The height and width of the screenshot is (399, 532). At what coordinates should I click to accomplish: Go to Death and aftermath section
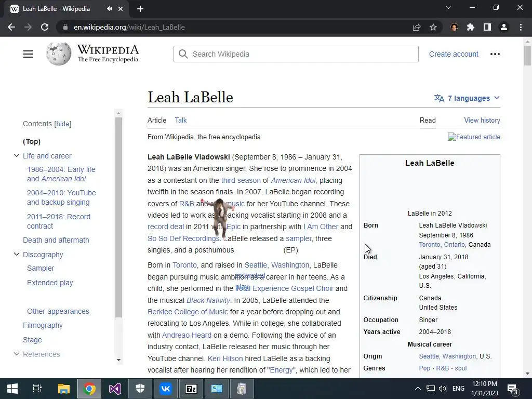point(56,240)
